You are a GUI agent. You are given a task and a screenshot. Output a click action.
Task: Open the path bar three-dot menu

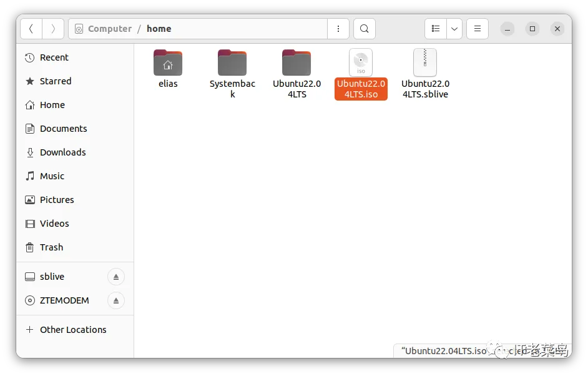point(338,29)
